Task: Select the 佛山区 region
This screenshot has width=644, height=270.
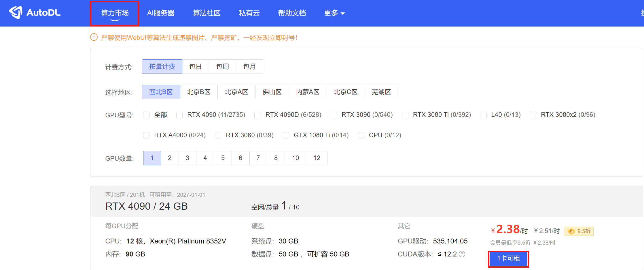Action: click(x=272, y=92)
